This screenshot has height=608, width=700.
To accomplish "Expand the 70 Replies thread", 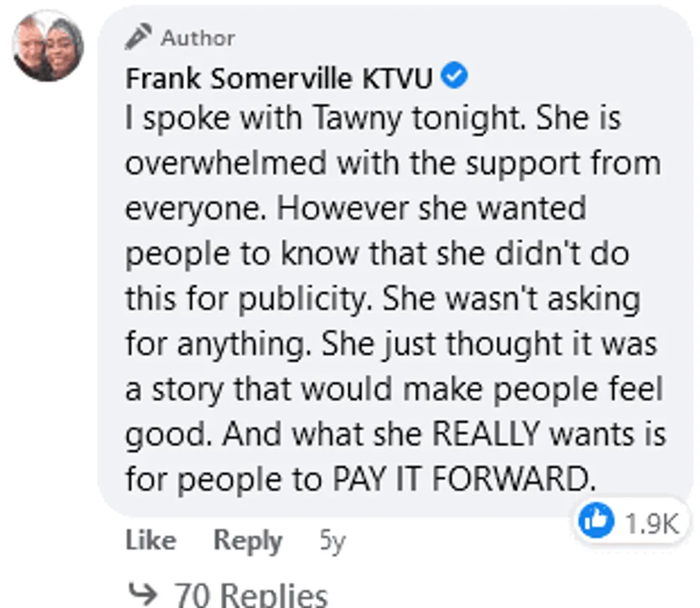I will pos(251,595).
